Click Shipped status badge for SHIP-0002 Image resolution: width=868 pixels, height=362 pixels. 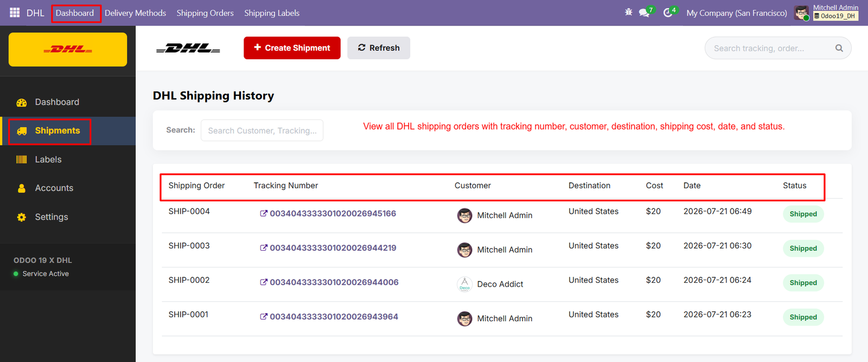[x=803, y=283]
